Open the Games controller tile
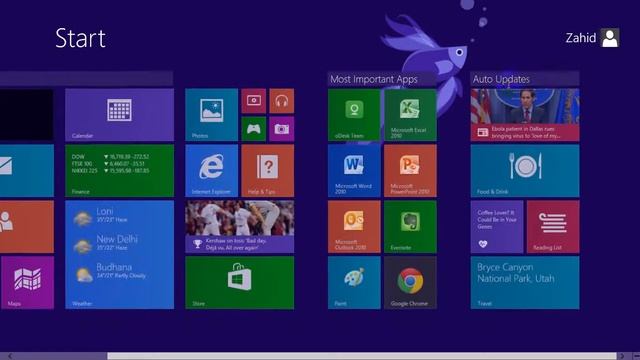The height and width of the screenshot is (360, 640). (x=253, y=129)
